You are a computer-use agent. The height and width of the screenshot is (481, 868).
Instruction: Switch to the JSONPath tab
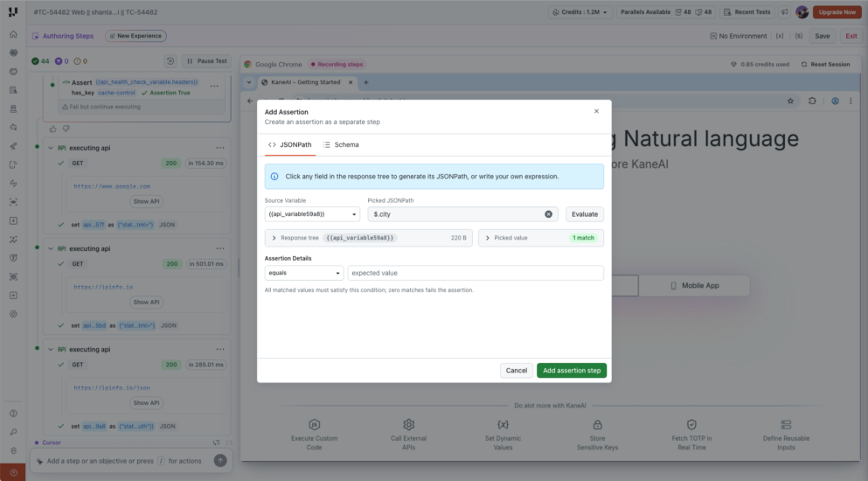point(290,144)
